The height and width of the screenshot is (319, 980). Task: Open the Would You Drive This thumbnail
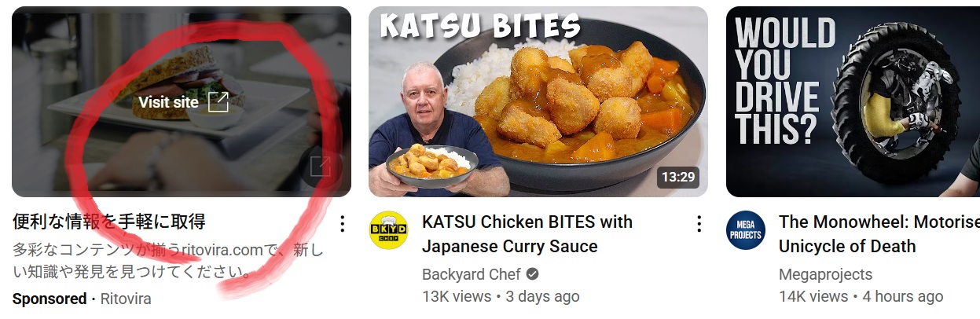[x=853, y=101]
